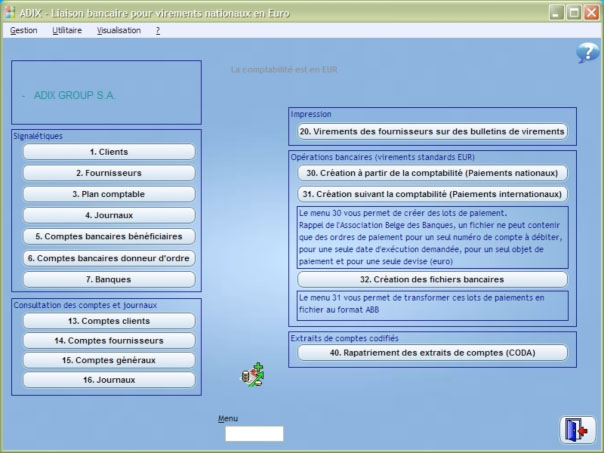Image resolution: width=604 pixels, height=453 pixels.
Task: Click 40. Rapatriement des extraits de comptes (CODA)
Action: point(432,353)
